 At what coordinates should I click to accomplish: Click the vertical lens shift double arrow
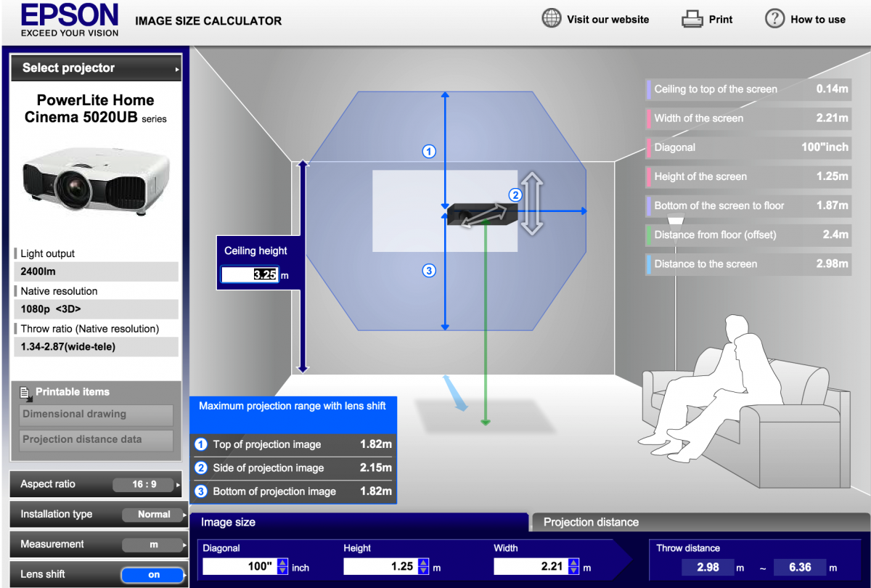[532, 204]
